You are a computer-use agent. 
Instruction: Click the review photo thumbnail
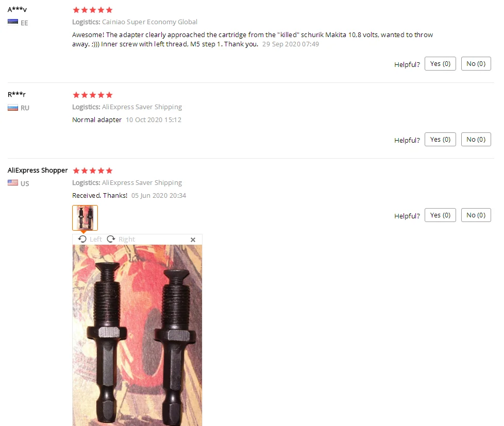[x=85, y=218]
